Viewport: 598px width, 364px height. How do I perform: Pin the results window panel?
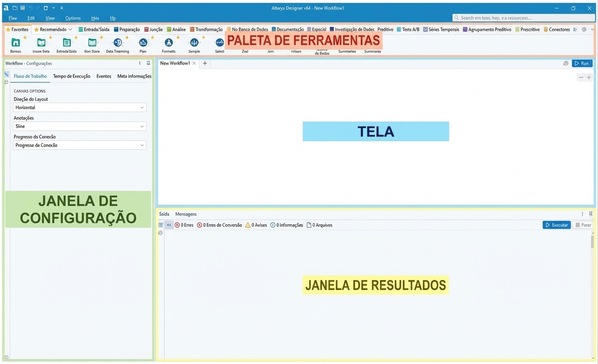click(x=591, y=214)
